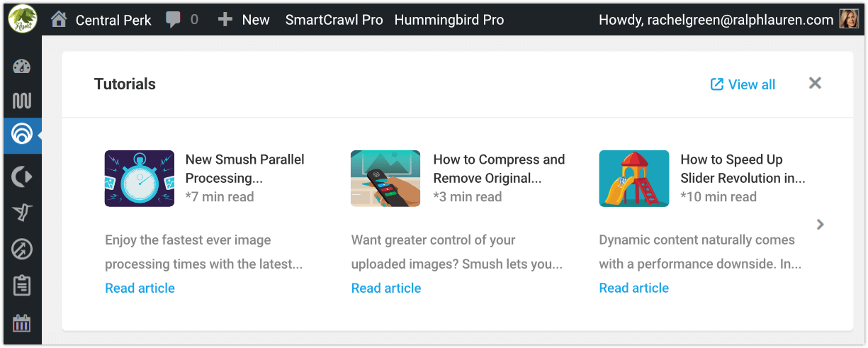Image resolution: width=868 pixels, height=348 pixels.
Task: Open Hummingbird Pro in the admin bar
Action: (449, 20)
